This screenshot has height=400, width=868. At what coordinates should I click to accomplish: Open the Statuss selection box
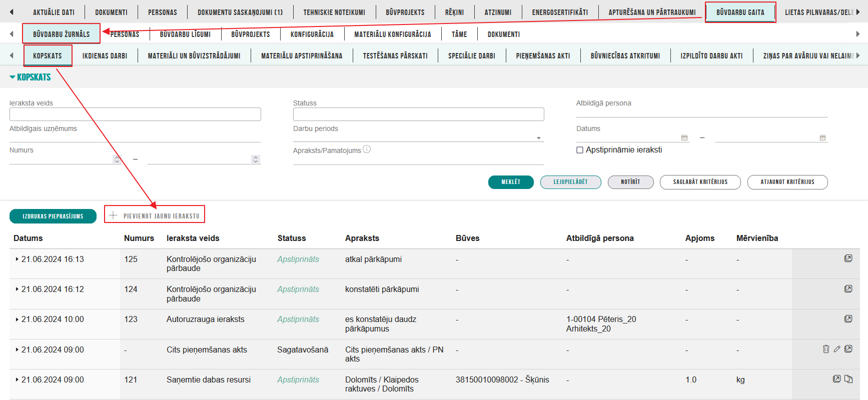(x=418, y=114)
